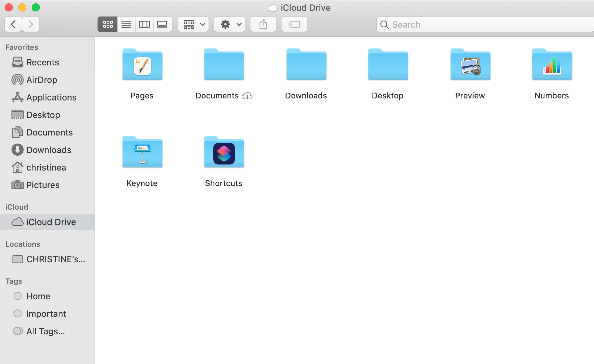
Task: Click the Favorites section header
Action: point(22,47)
